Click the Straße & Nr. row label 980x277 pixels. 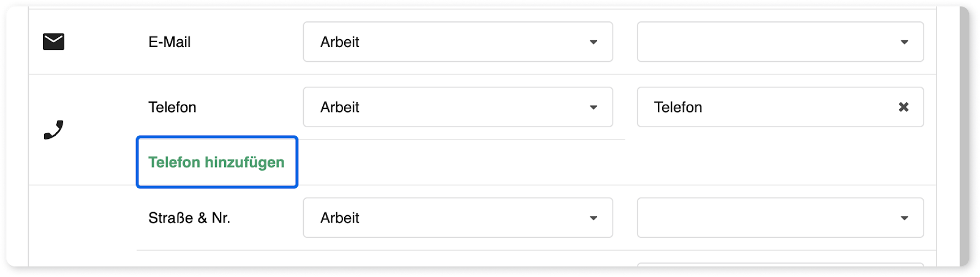pos(189,218)
